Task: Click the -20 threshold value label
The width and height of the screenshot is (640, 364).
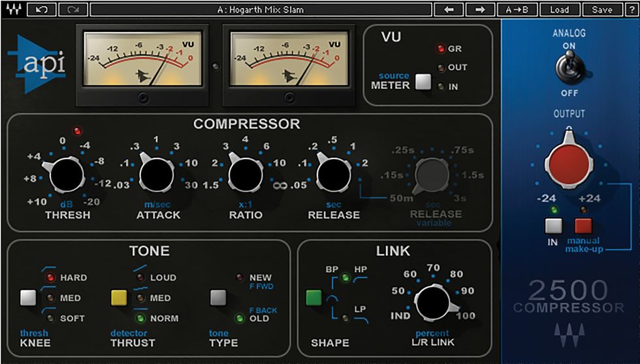Action: coord(92,202)
